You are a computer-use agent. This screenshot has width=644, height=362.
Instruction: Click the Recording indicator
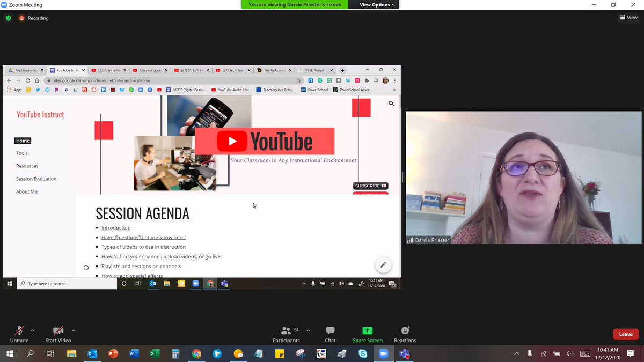coord(34,18)
